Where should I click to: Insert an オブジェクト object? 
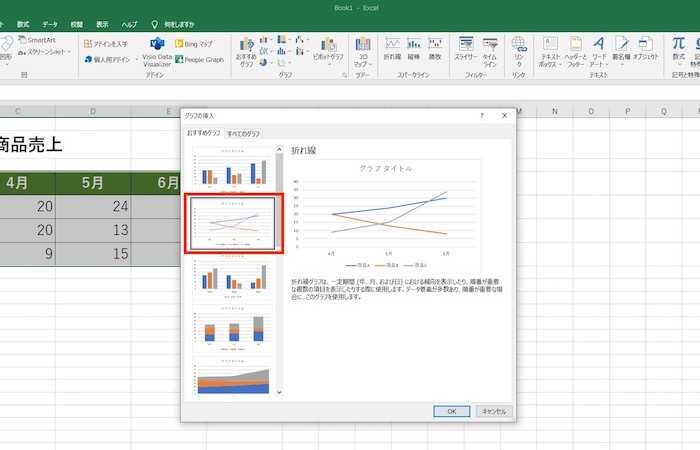[x=646, y=49]
